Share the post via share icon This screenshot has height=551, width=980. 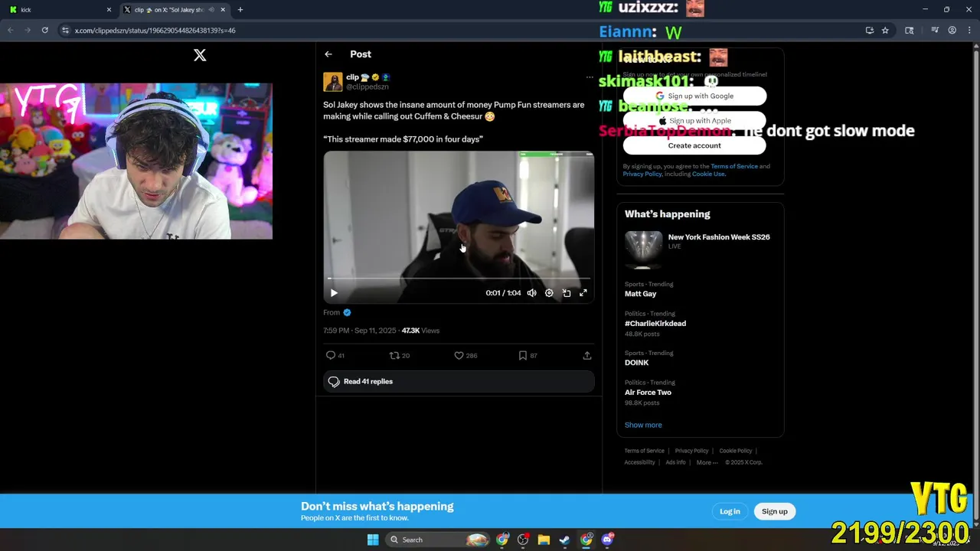click(587, 355)
